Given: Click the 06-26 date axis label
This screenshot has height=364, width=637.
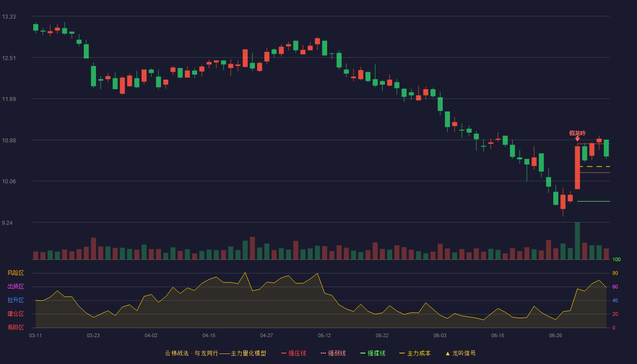Looking at the screenshot, I should pos(556,335).
